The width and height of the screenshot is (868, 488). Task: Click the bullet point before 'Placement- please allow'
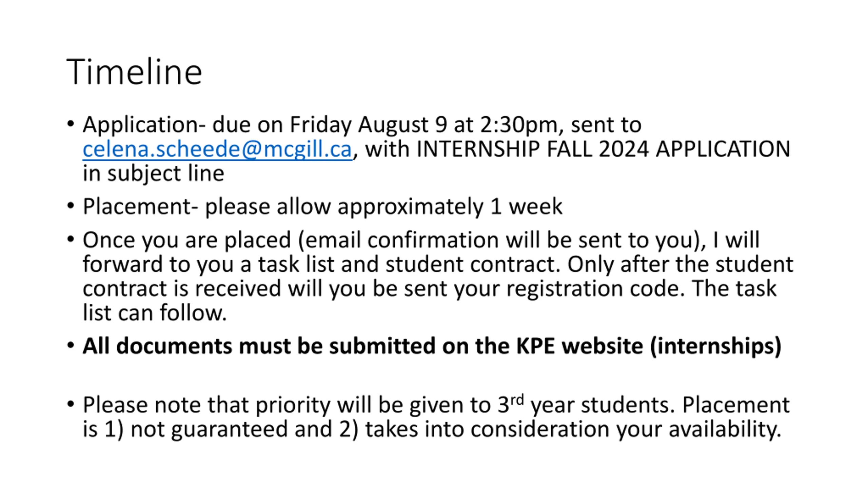(71, 205)
